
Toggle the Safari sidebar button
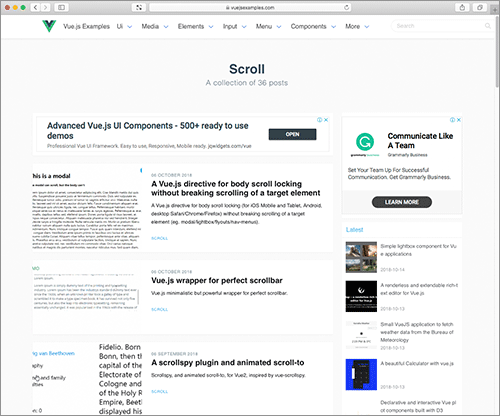pos(61,7)
